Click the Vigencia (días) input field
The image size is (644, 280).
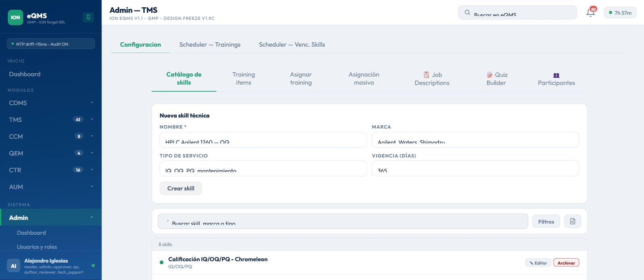475,168
